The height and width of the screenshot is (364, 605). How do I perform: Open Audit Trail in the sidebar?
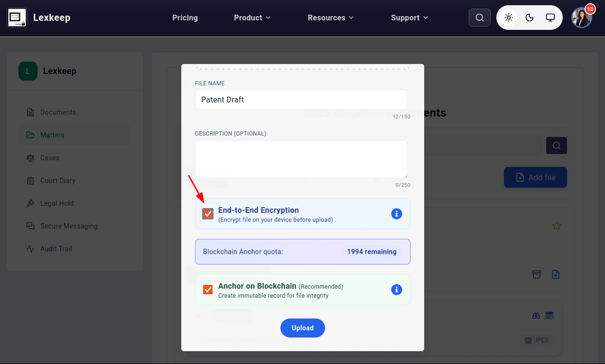pos(75,249)
